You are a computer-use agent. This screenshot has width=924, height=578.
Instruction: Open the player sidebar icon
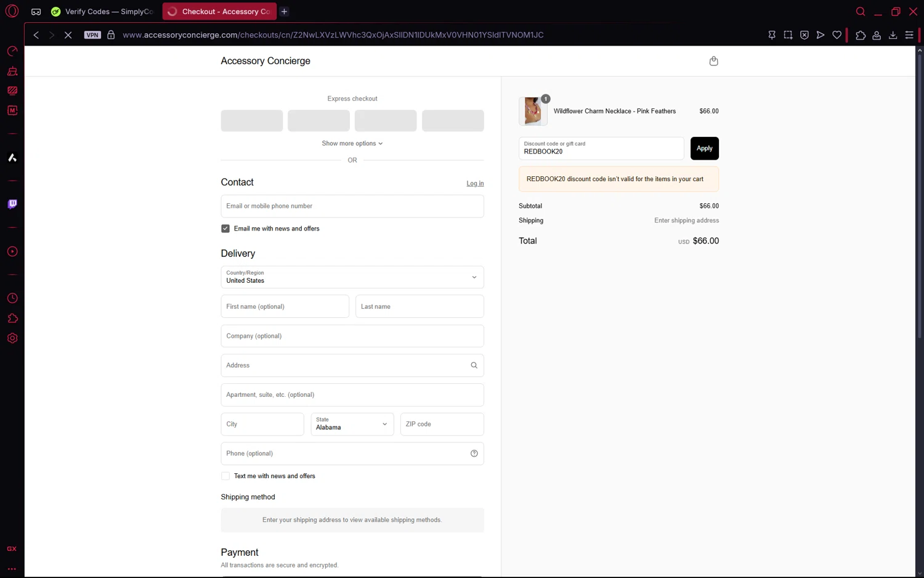tap(12, 251)
